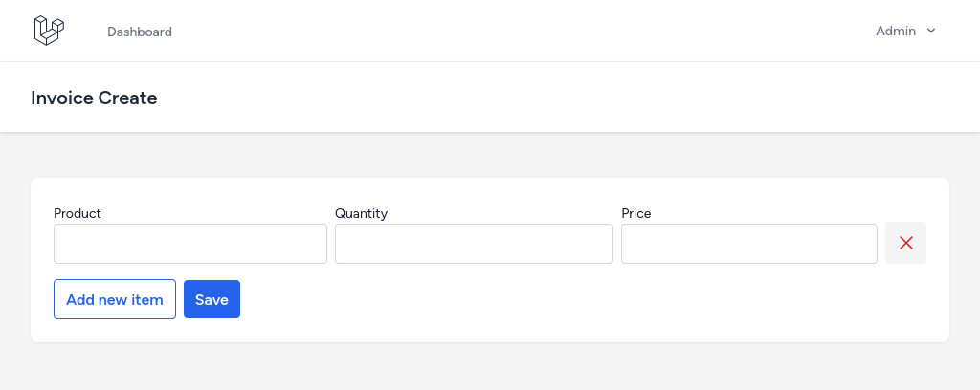Click the Price field label

pyautogui.click(x=636, y=213)
